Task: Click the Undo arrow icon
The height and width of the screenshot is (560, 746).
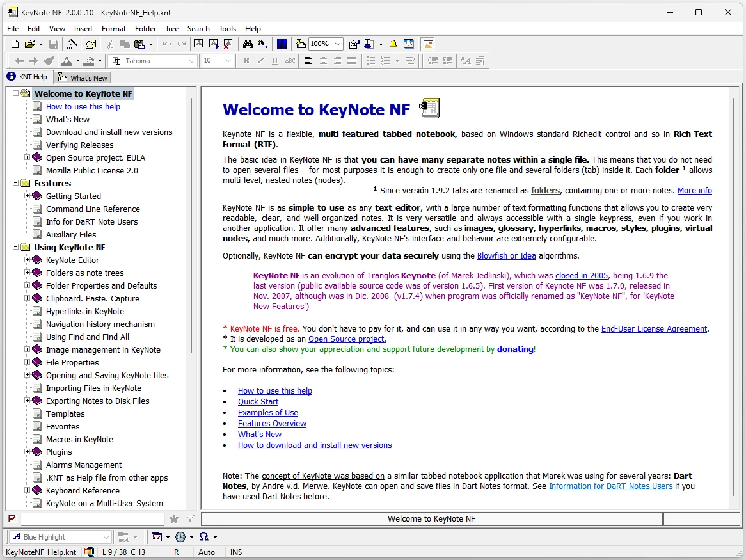Action: (x=166, y=44)
